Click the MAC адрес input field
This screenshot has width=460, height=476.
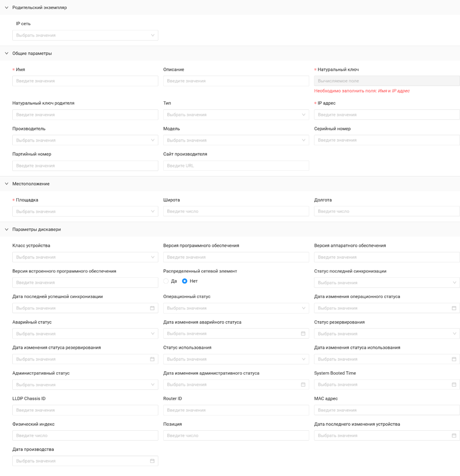pos(387,410)
